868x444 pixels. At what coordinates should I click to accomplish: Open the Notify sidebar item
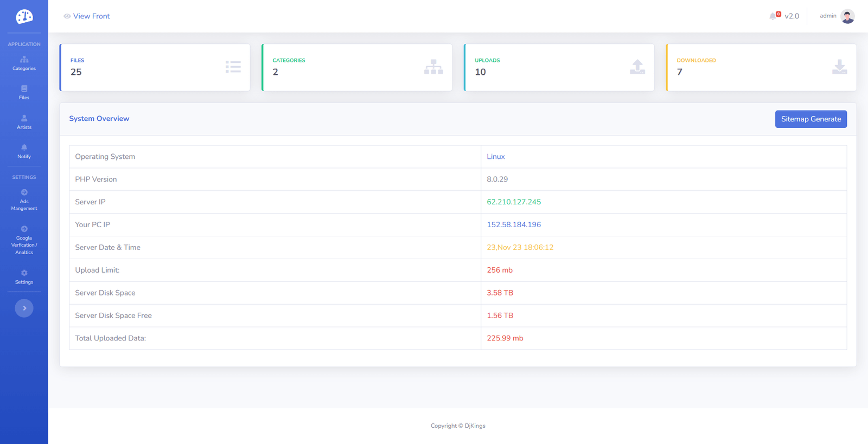24,151
